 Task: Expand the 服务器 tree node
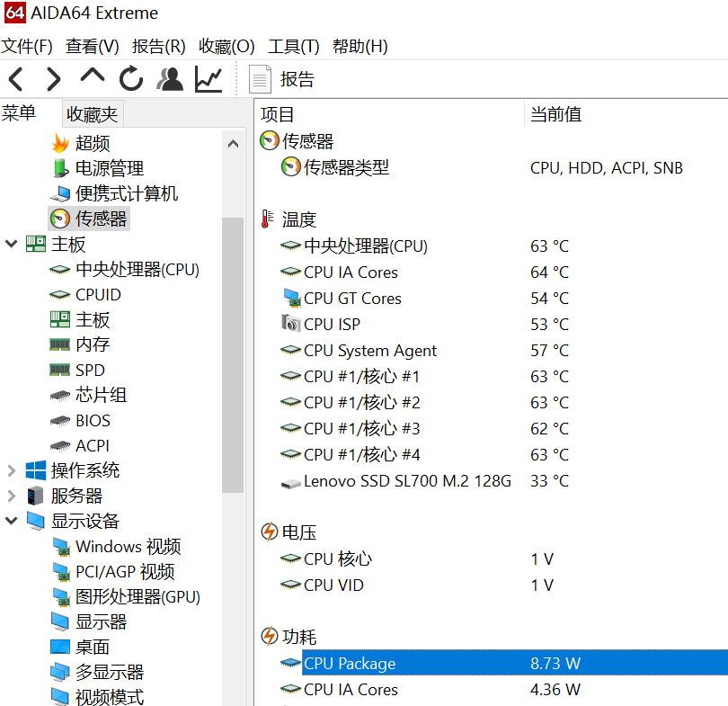tap(11, 496)
